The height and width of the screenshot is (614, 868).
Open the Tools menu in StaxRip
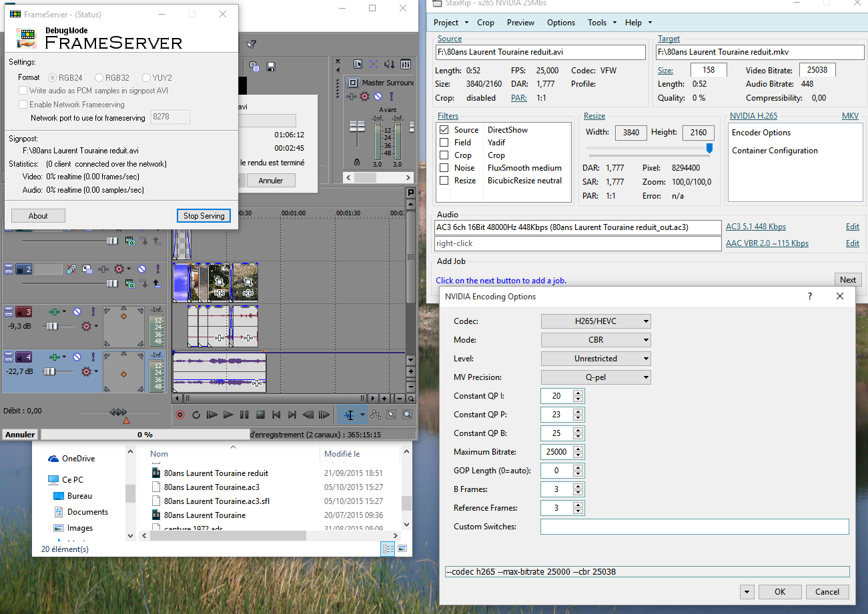600,23
